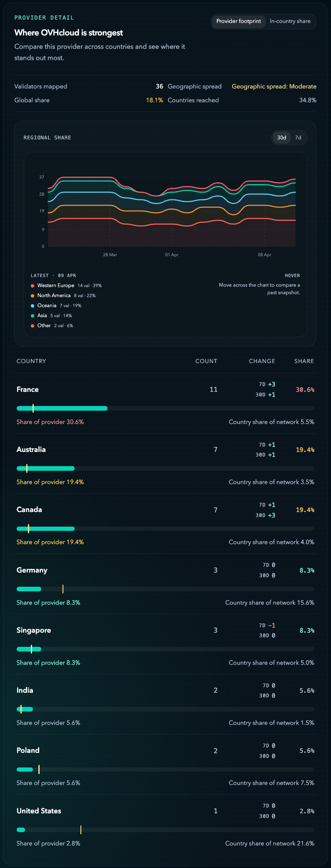Select the Provider footprint tab
Image resolution: width=331 pixels, height=868 pixels.
(238, 21)
